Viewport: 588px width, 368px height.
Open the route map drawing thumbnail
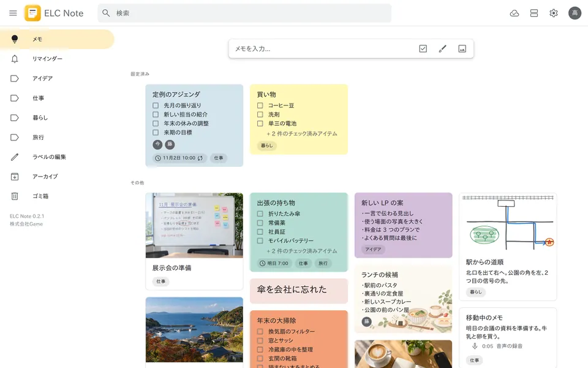coord(508,223)
